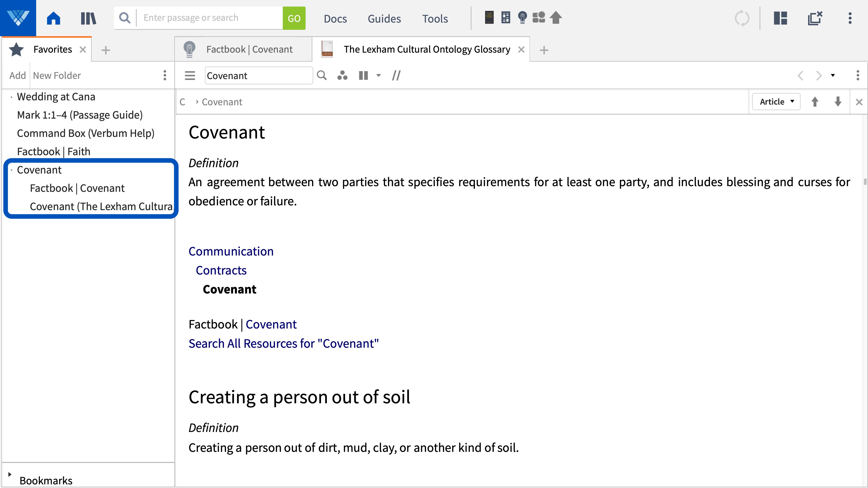Image resolution: width=868 pixels, height=488 pixels.
Task: Open the Layouts icon
Action: tap(780, 18)
